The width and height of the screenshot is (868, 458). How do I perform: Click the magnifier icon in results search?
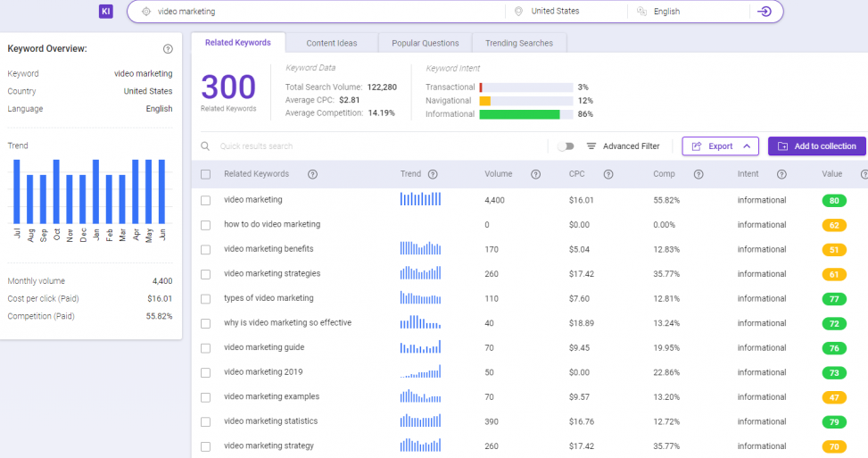click(205, 146)
